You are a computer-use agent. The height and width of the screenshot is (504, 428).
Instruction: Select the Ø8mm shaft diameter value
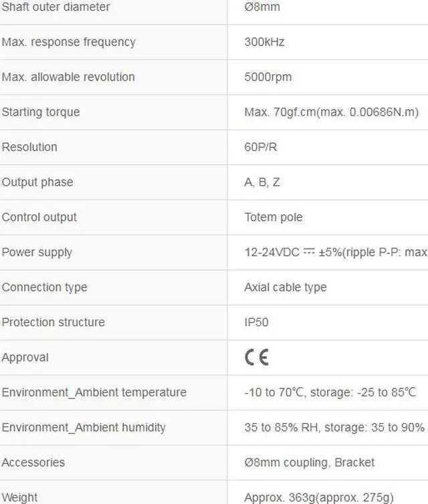(262, 7)
